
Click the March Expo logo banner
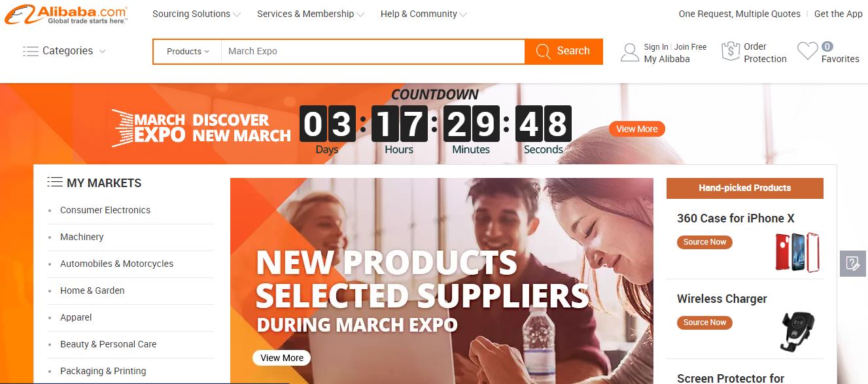(x=201, y=128)
